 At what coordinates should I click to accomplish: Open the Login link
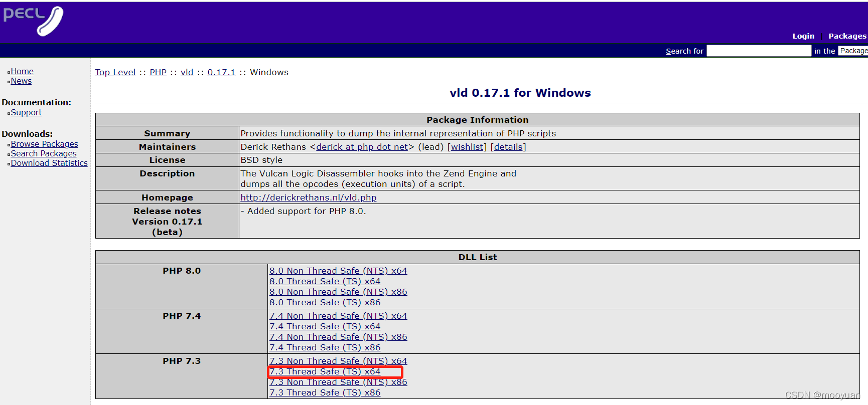[x=803, y=36]
